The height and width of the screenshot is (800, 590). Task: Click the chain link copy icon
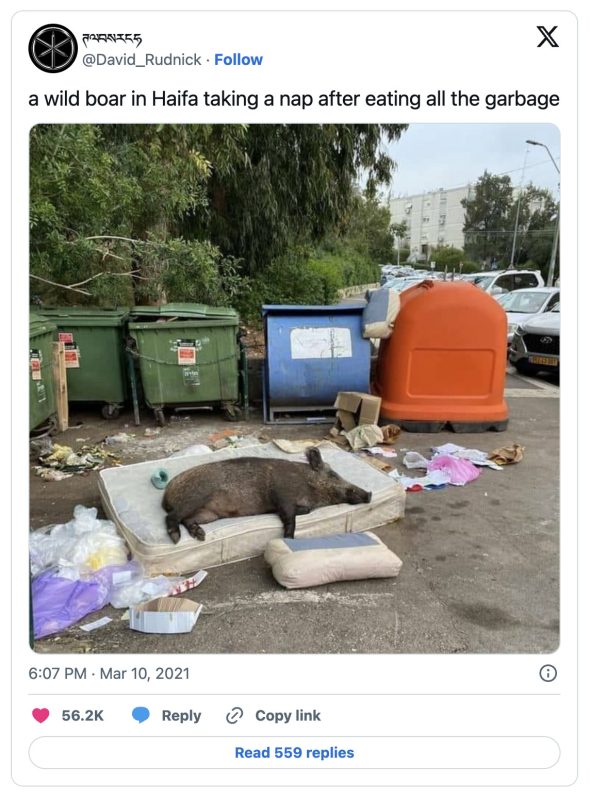[x=234, y=716]
